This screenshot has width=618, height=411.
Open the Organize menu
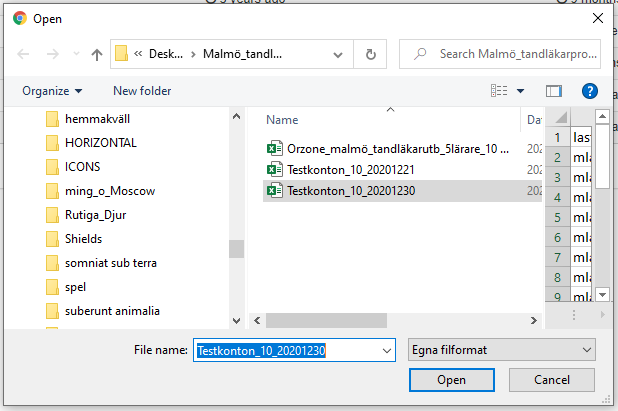click(52, 91)
